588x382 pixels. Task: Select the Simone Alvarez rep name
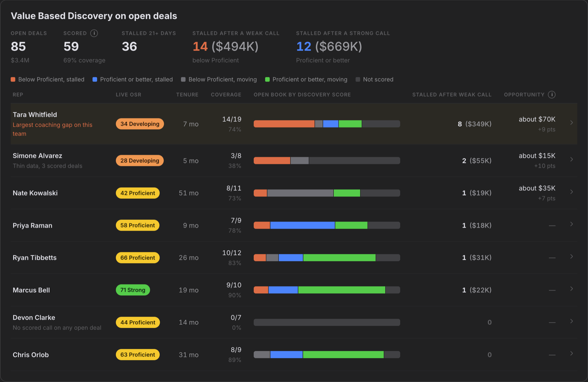[38, 156]
